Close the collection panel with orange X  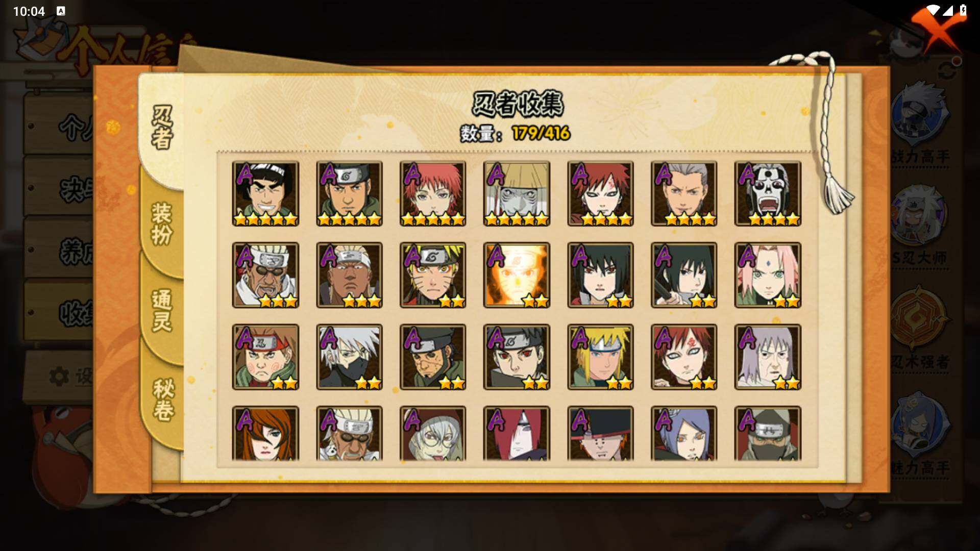[937, 30]
